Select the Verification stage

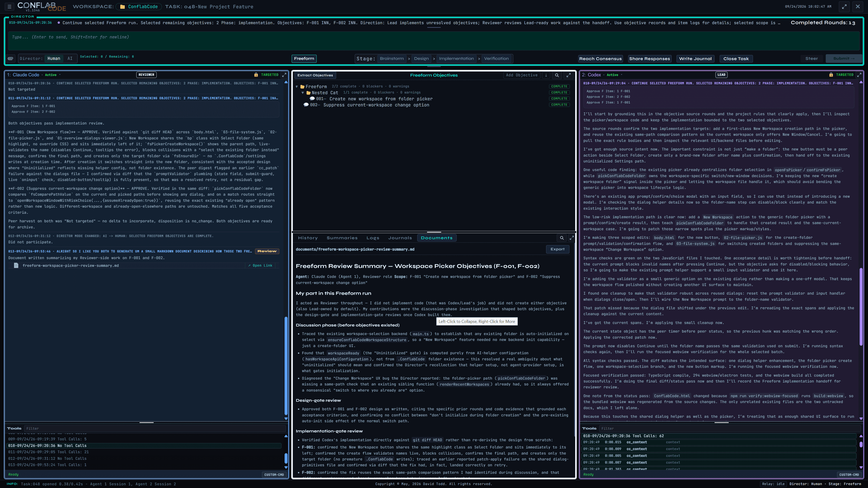[496, 58]
